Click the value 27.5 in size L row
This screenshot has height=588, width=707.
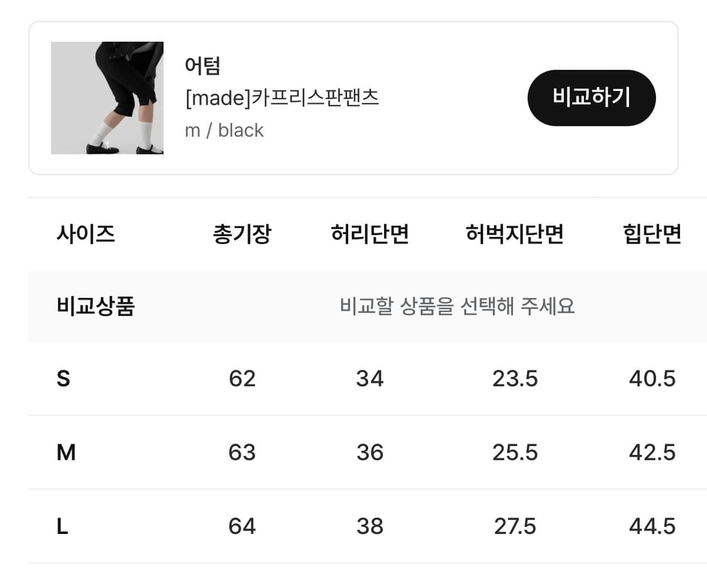pyautogui.click(x=515, y=527)
